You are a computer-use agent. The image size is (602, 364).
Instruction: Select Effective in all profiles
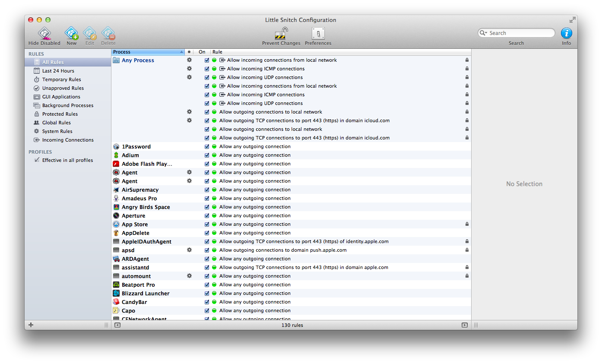[67, 160]
